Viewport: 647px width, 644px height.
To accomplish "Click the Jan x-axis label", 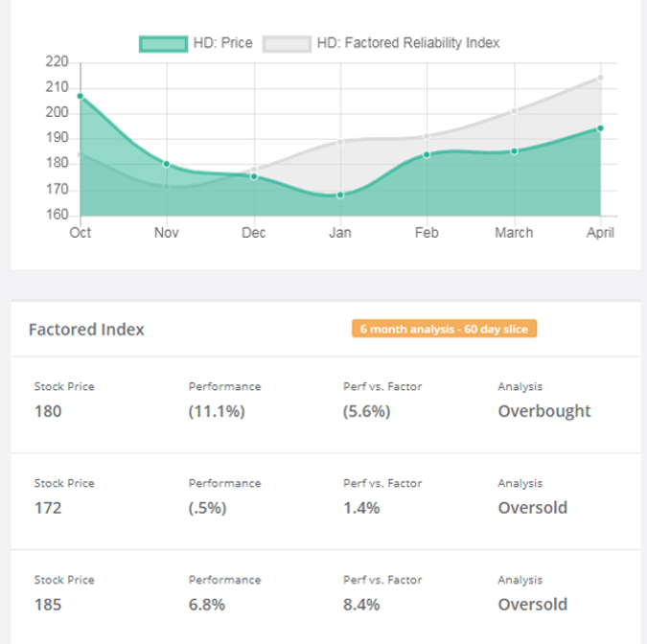I will tap(340, 233).
